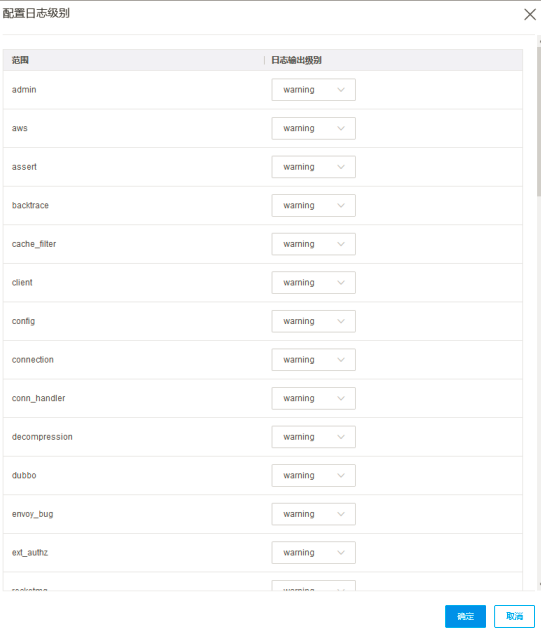Expand the aws log level selector

point(313,128)
